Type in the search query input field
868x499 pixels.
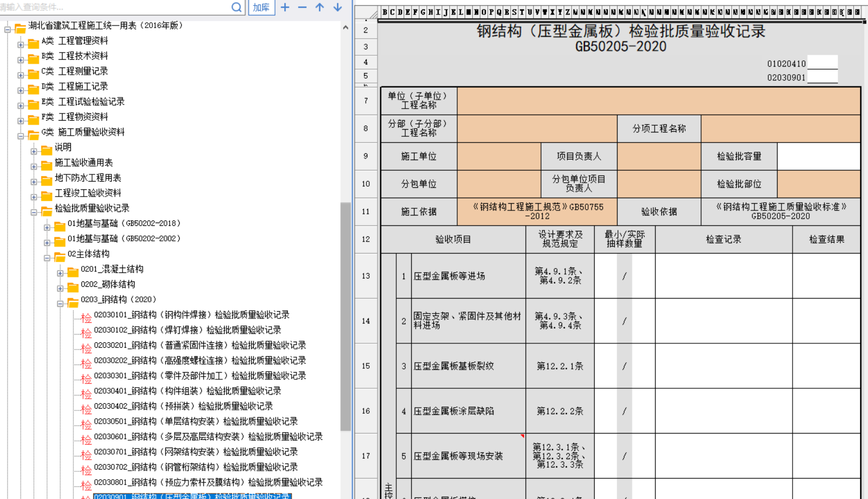click(111, 7)
